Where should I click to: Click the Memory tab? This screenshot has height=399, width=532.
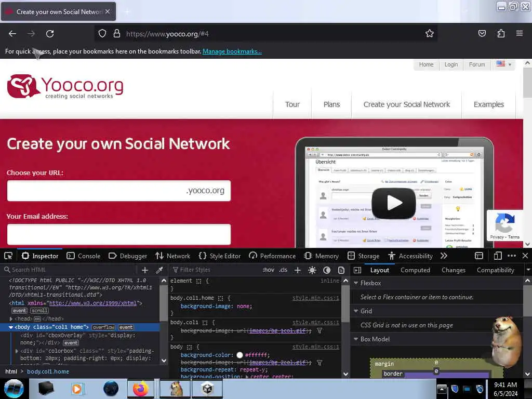322,256
